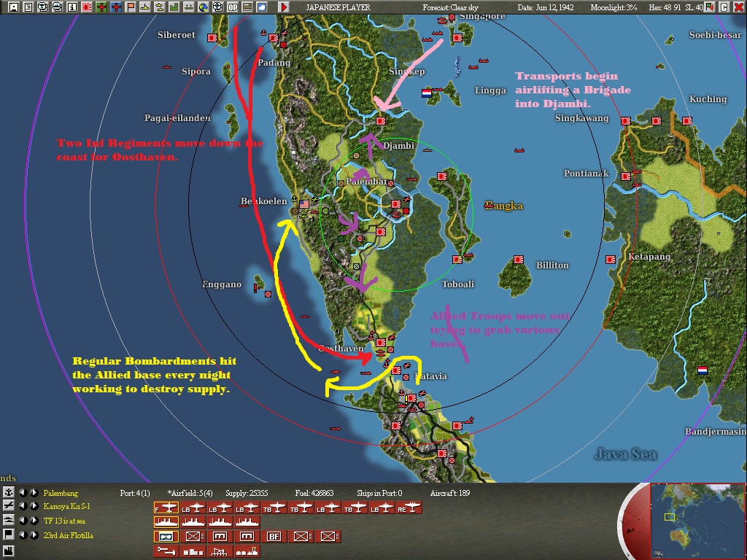This screenshot has width=747, height=560.
Task: Toggle the cloud weather overlay icon
Action: click(x=262, y=7)
